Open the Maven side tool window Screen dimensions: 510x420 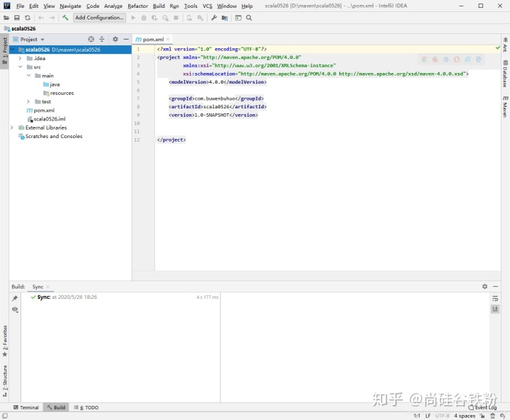click(505, 106)
